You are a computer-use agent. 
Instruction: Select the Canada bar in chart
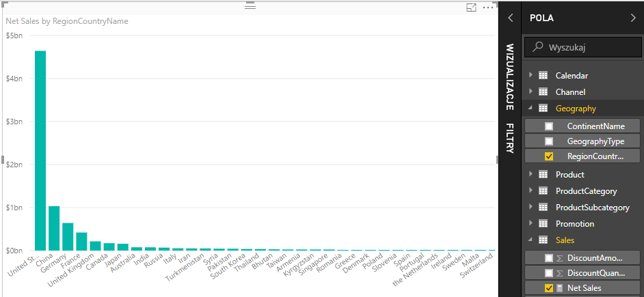point(109,246)
